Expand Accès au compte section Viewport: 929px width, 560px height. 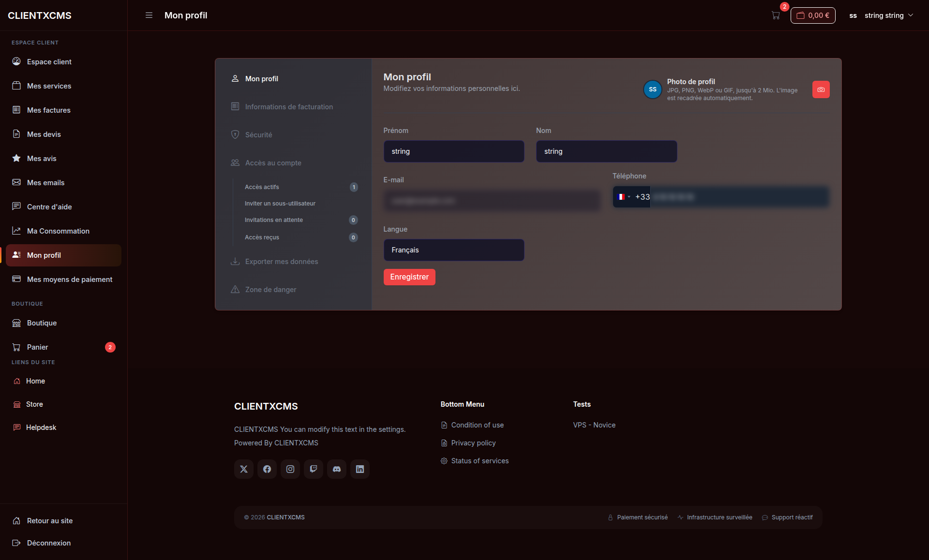pyautogui.click(x=293, y=163)
